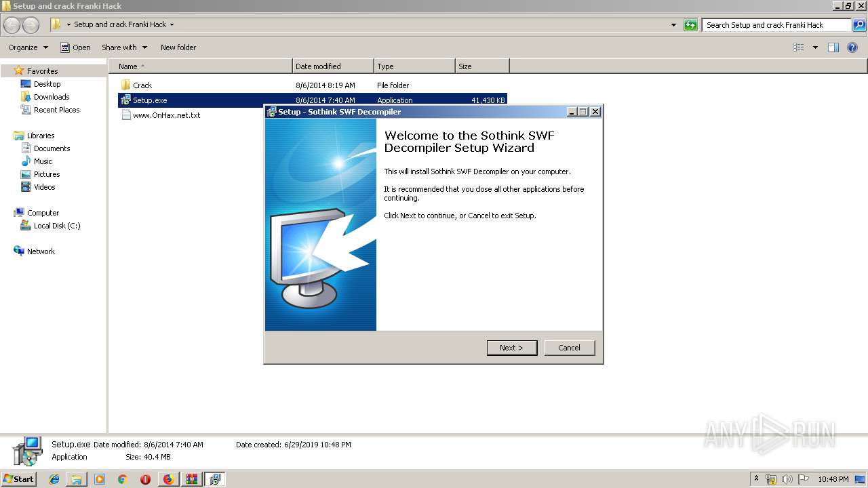The height and width of the screenshot is (488, 868).
Task: Refresh the folder view
Action: (x=690, y=25)
